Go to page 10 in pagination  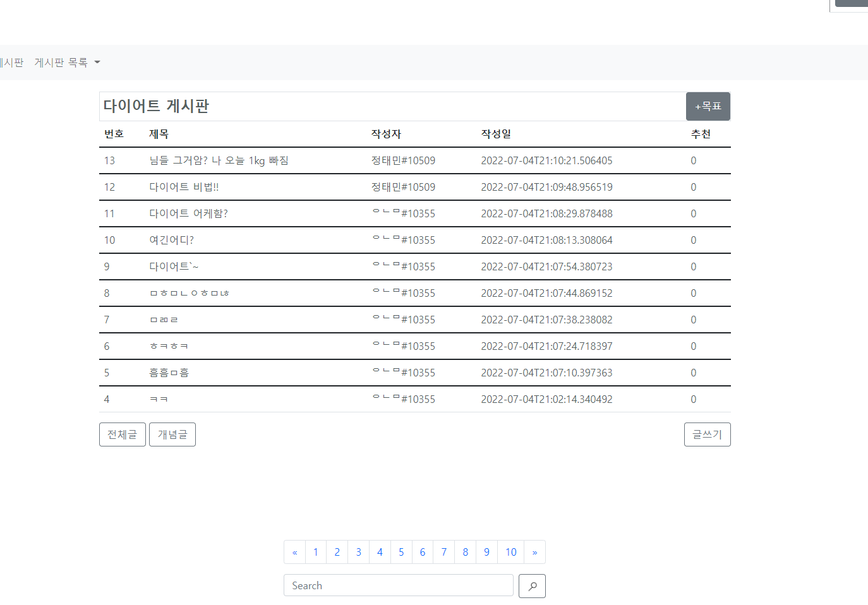pyautogui.click(x=510, y=552)
